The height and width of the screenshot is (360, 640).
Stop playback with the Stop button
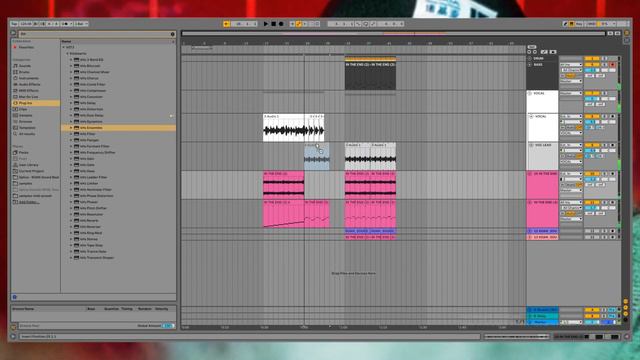[x=273, y=24]
